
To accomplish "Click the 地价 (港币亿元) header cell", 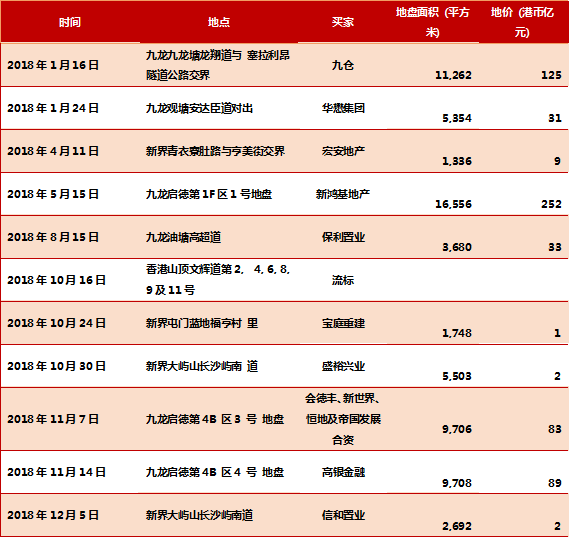I will pos(522,22).
